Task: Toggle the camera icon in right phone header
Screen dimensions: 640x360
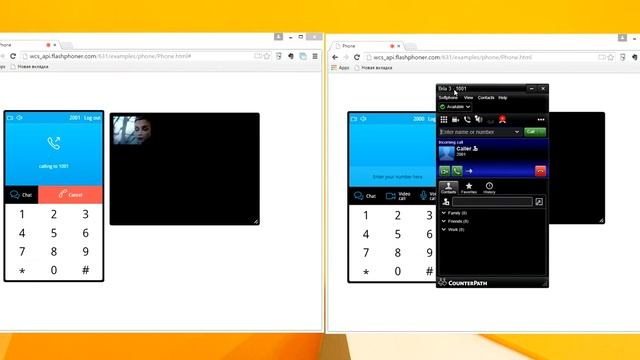Action: pos(354,119)
